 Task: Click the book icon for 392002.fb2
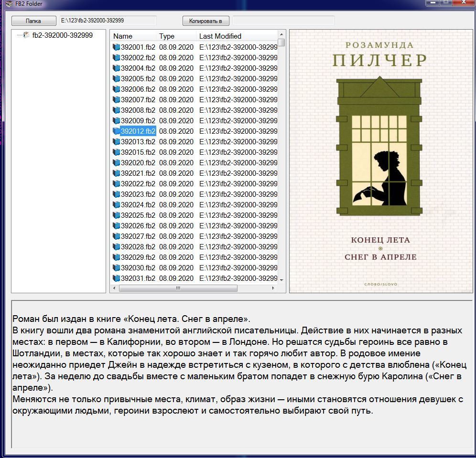point(116,58)
